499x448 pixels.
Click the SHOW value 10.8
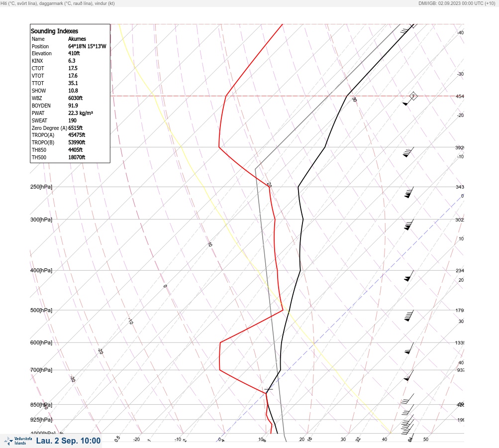73,91
